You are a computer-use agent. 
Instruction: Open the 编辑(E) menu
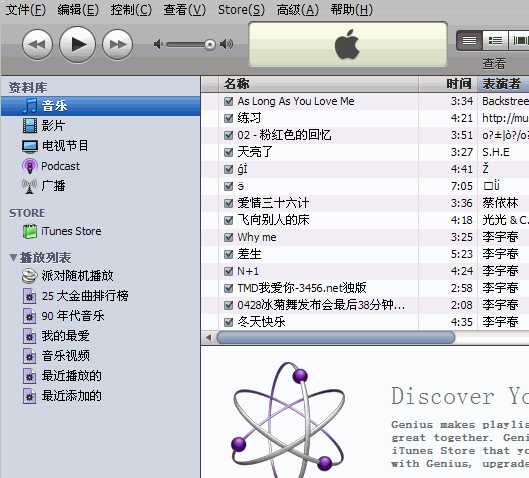78,9
